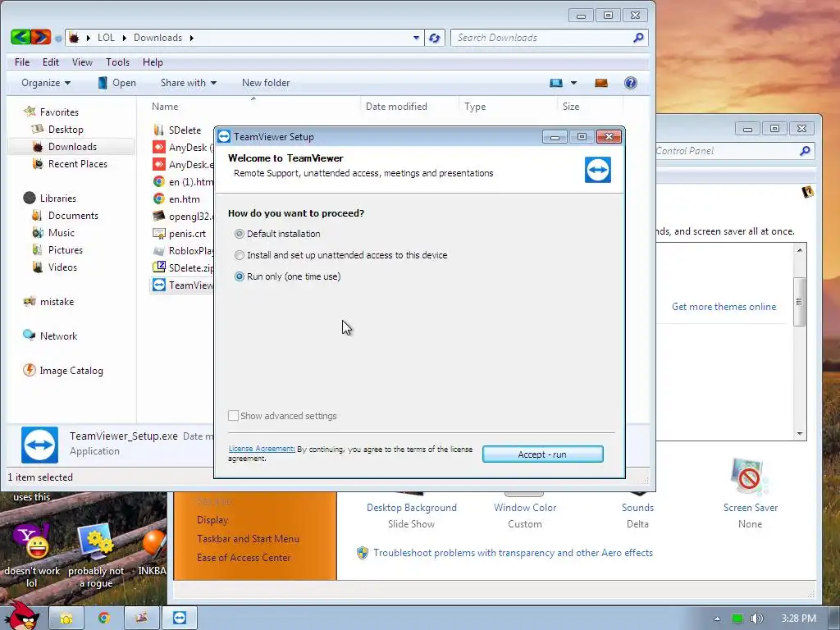
Task: Click the search magnifier in Search Downloads
Action: (x=638, y=38)
